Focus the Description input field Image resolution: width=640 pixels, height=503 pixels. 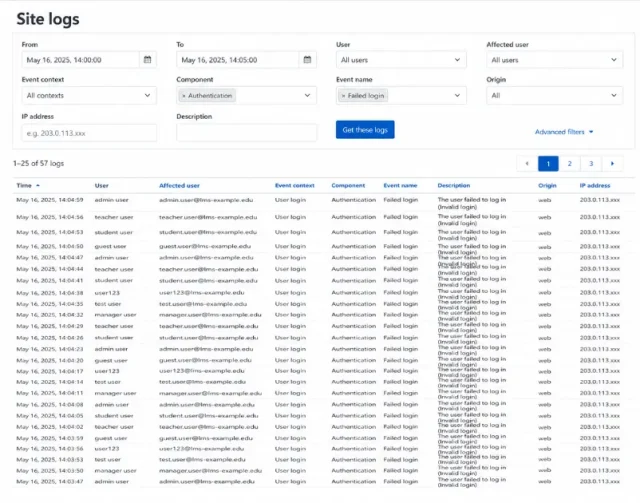click(247, 133)
